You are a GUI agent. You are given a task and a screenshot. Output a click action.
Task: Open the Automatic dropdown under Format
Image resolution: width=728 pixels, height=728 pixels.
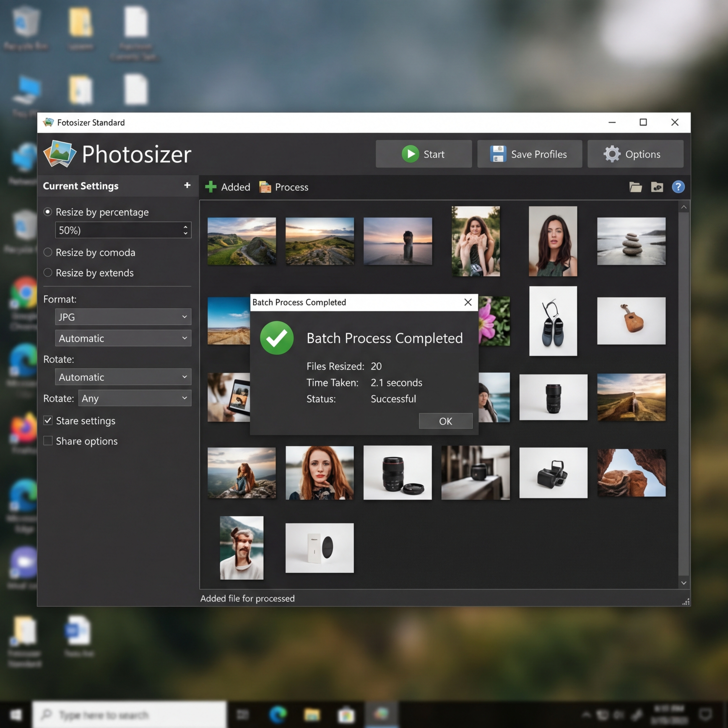tap(123, 338)
